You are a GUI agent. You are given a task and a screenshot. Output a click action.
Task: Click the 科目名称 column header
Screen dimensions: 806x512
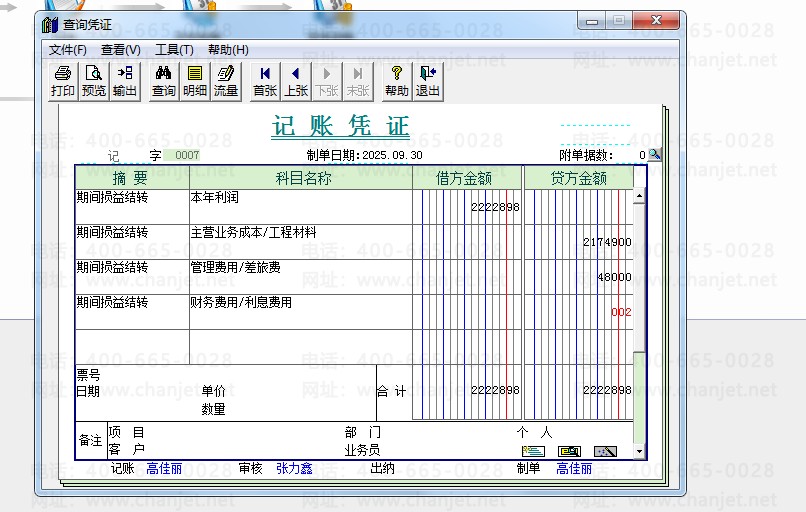301,178
